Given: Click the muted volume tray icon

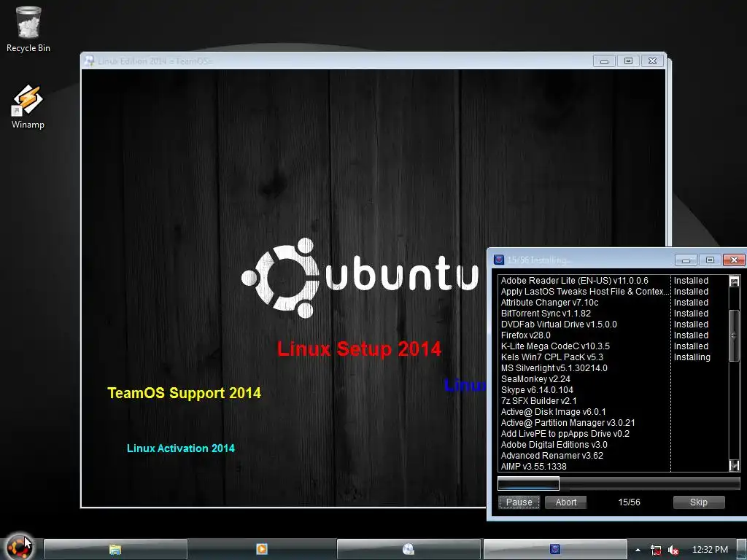Looking at the screenshot, I should click(673, 550).
